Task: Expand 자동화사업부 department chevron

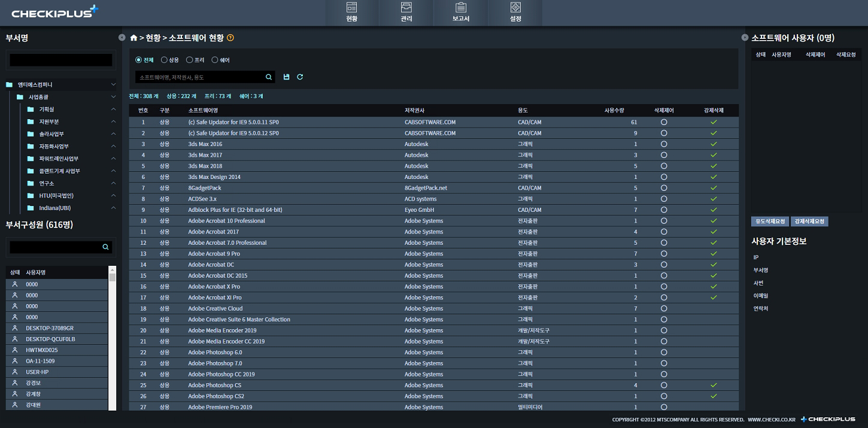Action: click(113, 146)
